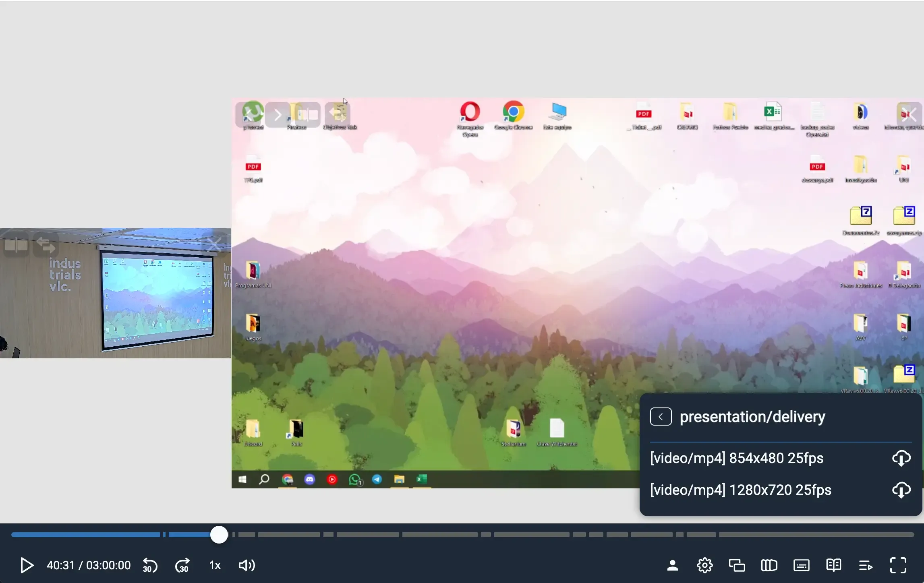The width and height of the screenshot is (924, 583).
Task: Jump forward 30 seconds
Action: pyautogui.click(x=182, y=565)
